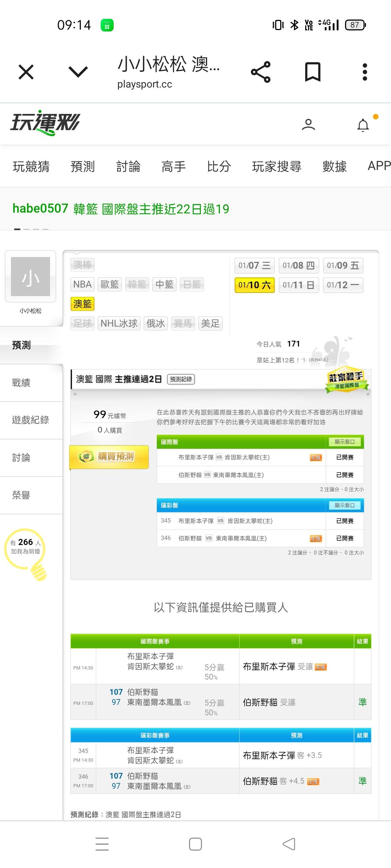
Task: Close the browser tab with X icon
Action: 26,72
